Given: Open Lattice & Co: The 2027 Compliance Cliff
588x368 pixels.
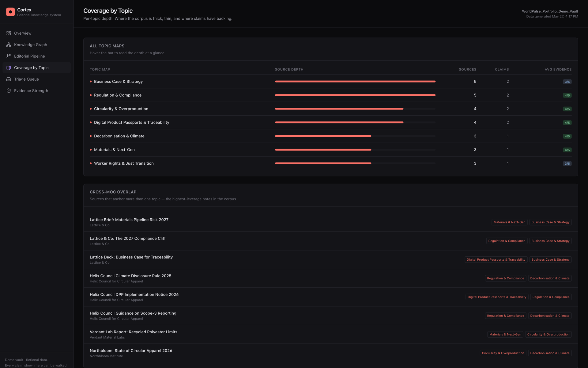Looking at the screenshot, I should [127, 239].
